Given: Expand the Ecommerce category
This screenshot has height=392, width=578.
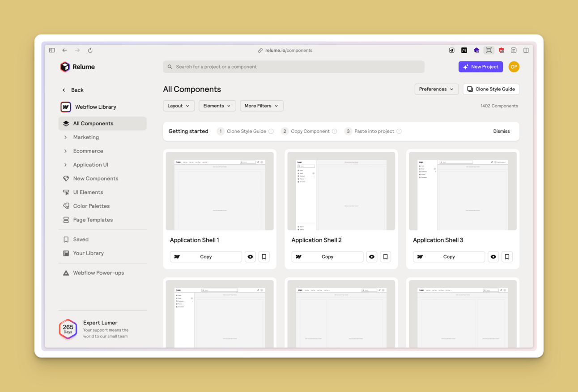Looking at the screenshot, I should click(x=66, y=151).
